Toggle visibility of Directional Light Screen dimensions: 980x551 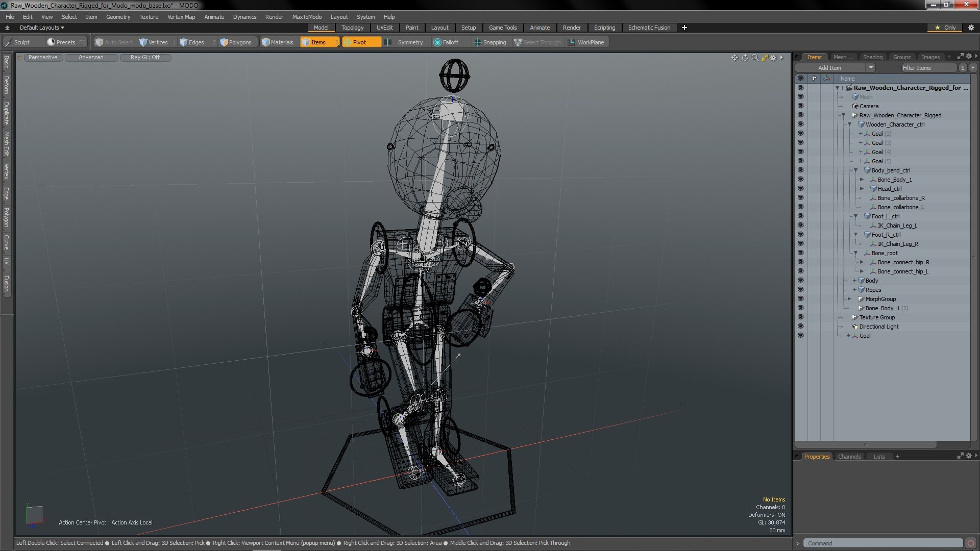tap(800, 327)
